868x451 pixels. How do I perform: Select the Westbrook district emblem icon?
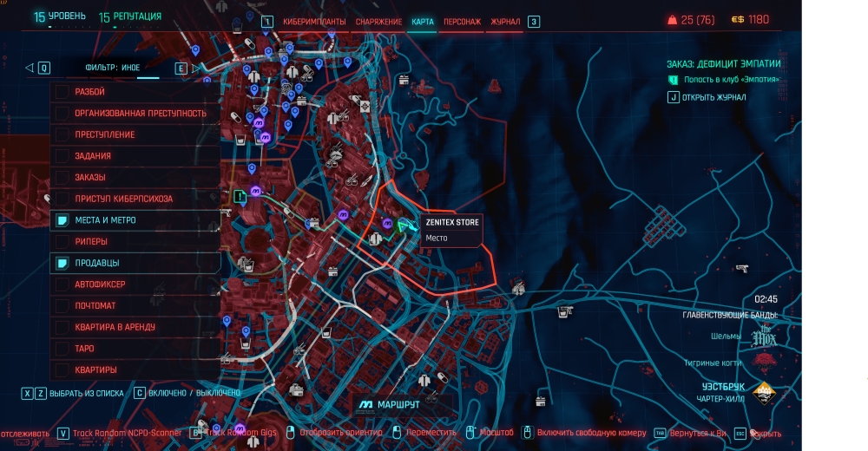point(765,392)
